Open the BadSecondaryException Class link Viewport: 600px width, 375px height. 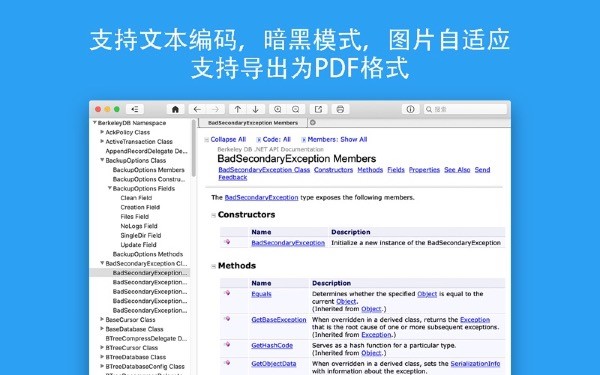264,170
